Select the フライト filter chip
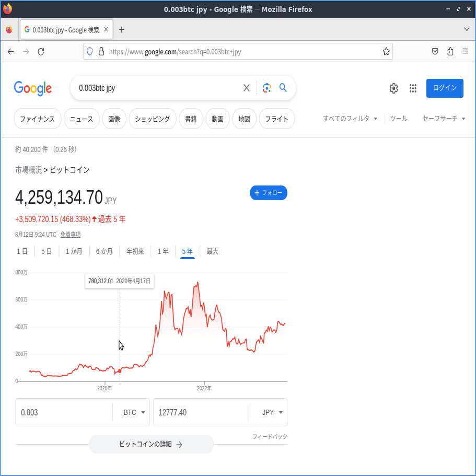This screenshot has width=476, height=476. point(277,119)
